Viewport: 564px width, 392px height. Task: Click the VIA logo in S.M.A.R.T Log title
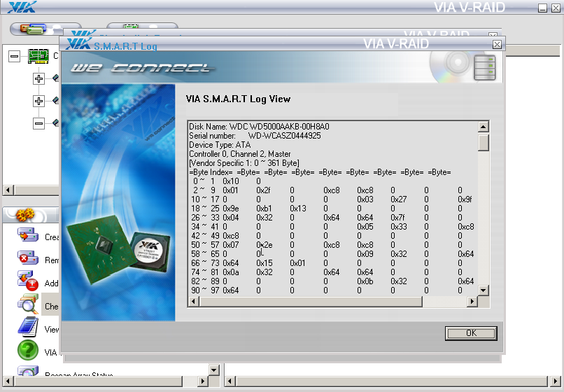pyautogui.click(x=78, y=44)
